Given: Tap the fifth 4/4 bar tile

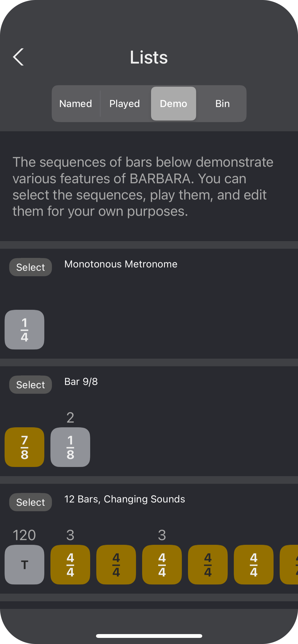Looking at the screenshot, I should click(x=254, y=565).
